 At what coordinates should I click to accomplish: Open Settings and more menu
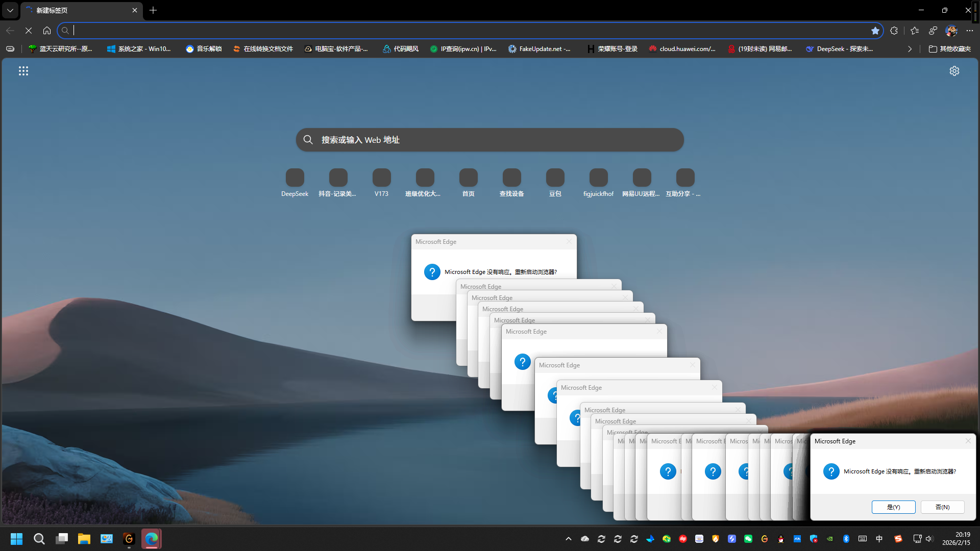tap(969, 31)
